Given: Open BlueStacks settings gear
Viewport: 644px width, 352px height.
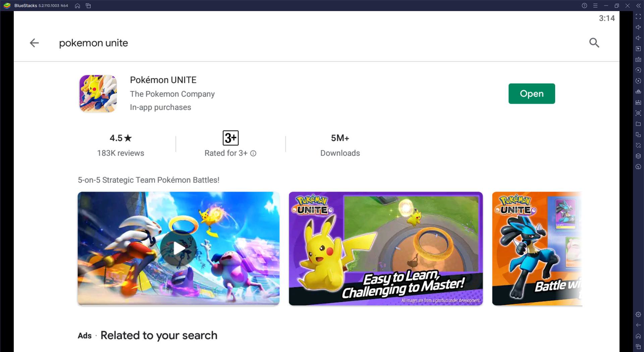Looking at the screenshot, I should [638, 314].
